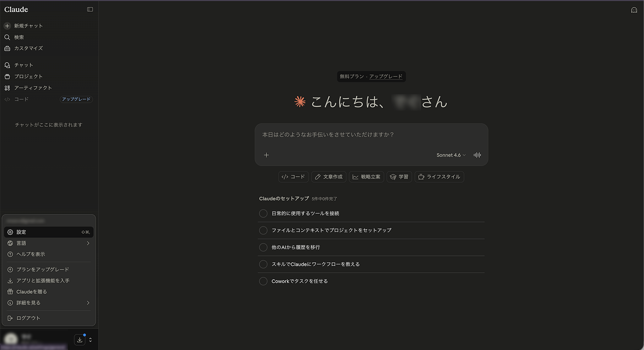Open 設定 from the account menu
Screen dimensions: 644x350
click(x=49, y=232)
